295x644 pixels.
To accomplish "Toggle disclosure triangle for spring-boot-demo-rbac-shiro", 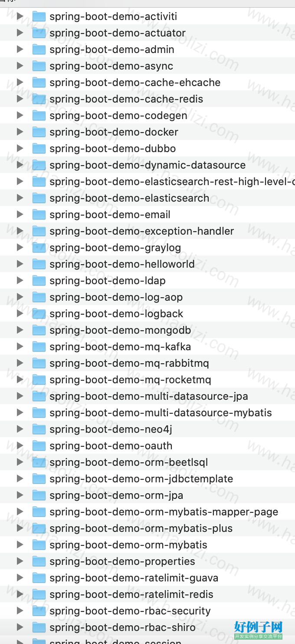I will [x=20, y=627].
